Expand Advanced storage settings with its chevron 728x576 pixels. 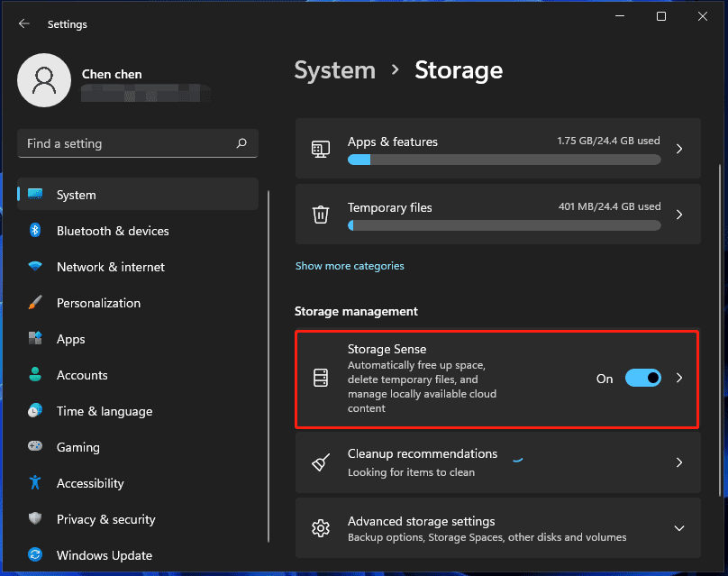[678, 528]
